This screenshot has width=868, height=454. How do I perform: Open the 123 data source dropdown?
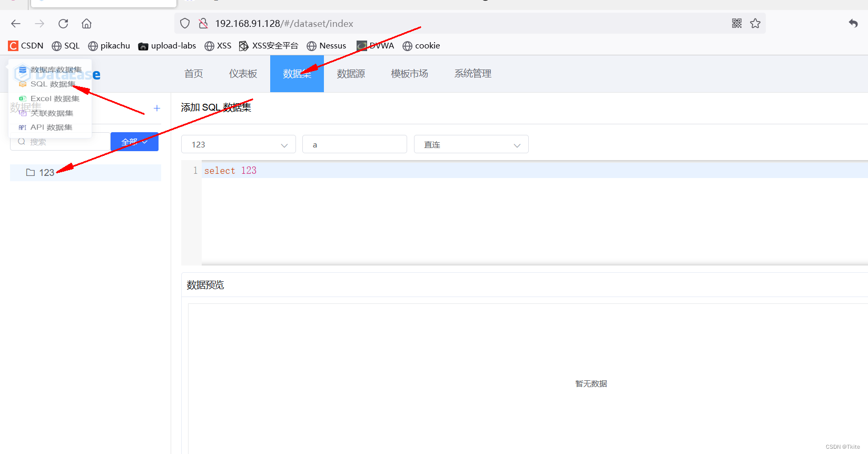pyautogui.click(x=239, y=144)
